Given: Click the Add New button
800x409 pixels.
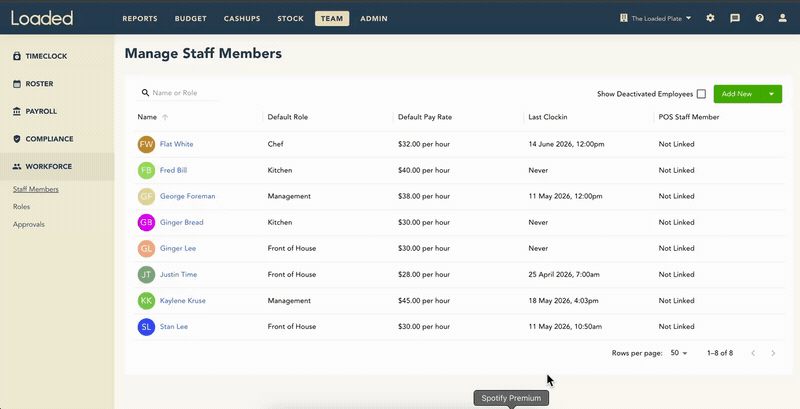Looking at the screenshot, I should 737,94.
